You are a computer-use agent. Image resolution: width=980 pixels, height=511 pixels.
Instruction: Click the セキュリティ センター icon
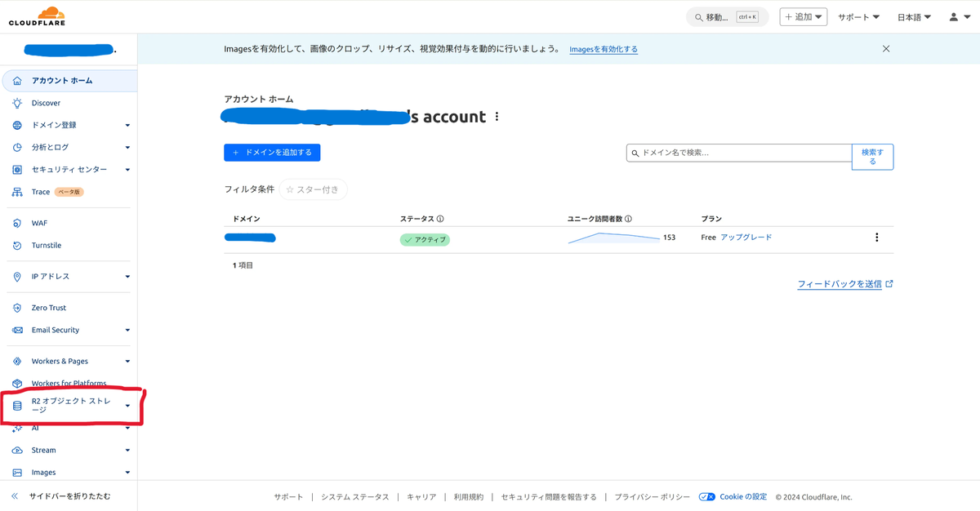click(x=17, y=170)
